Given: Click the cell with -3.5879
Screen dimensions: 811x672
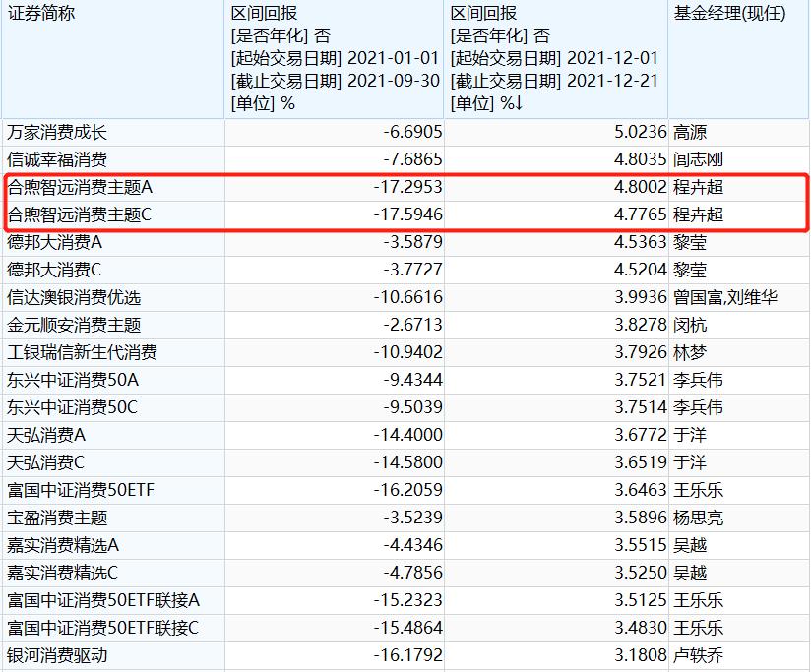Looking at the screenshot, I should click(x=412, y=242).
